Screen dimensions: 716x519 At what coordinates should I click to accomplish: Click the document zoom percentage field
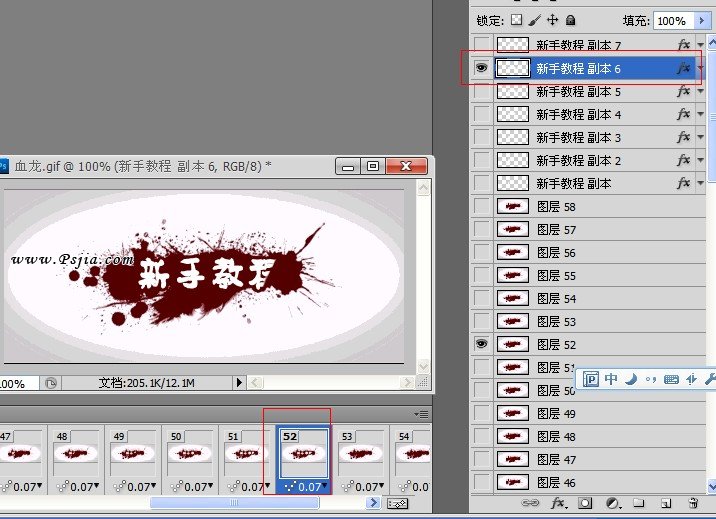[18, 383]
